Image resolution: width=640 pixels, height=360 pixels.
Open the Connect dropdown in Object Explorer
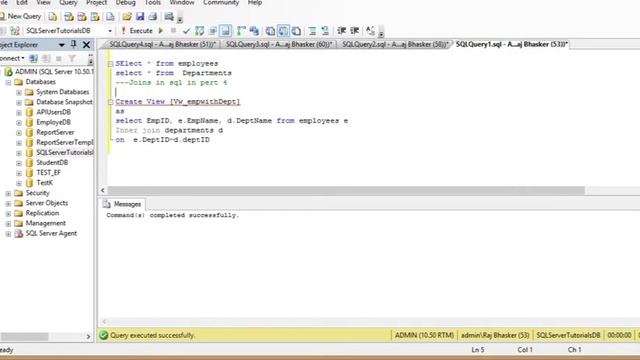click(x=12, y=58)
